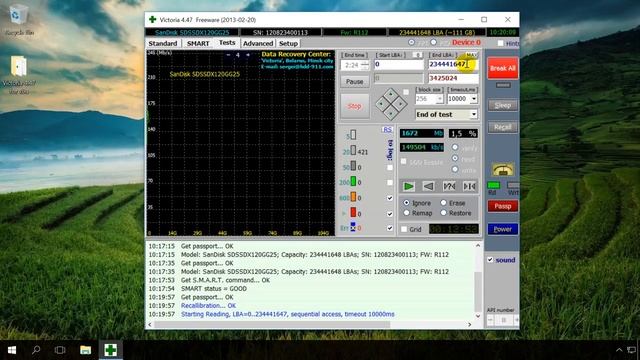Click the right arrow in the diamond pad
Screen dimensions: 640x360
click(400, 104)
